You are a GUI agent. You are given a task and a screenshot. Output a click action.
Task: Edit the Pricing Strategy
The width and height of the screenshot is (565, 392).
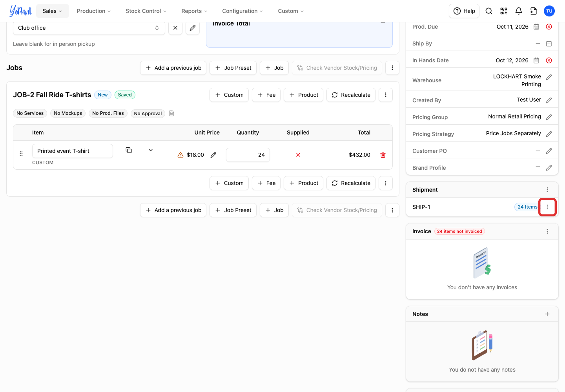tap(549, 134)
